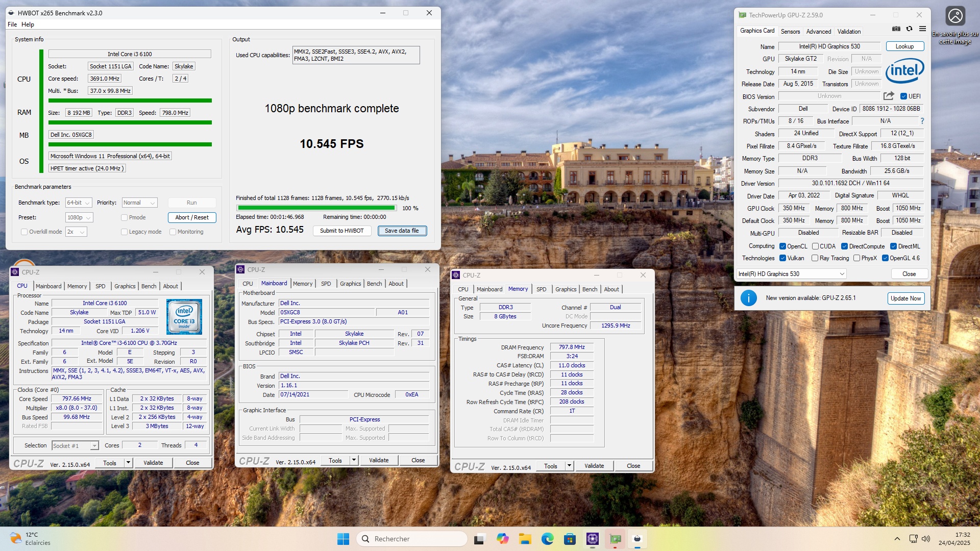Click Submit to HWBOT button
The height and width of the screenshot is (551, 980).
(341, 231)
